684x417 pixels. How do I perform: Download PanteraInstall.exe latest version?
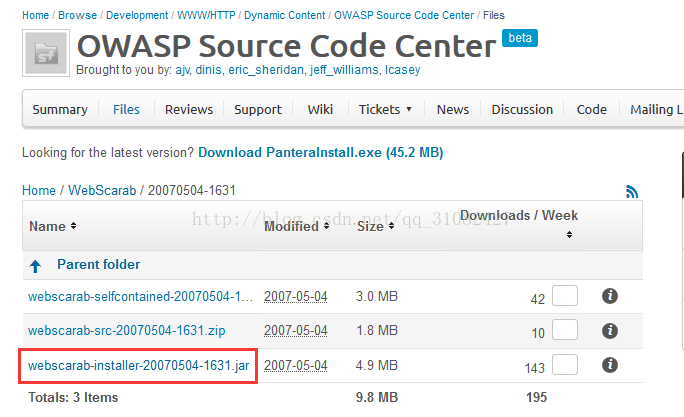pos(321,153)
